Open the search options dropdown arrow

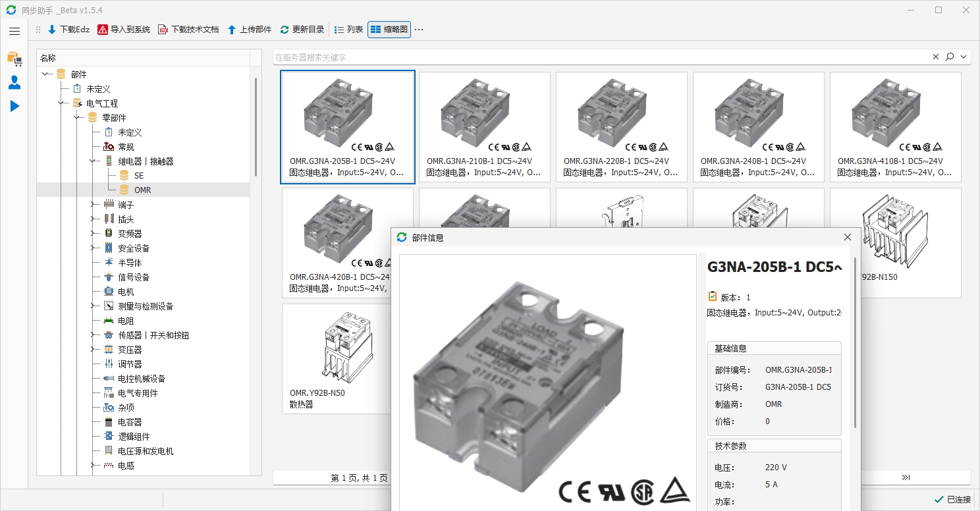[964, 57]
